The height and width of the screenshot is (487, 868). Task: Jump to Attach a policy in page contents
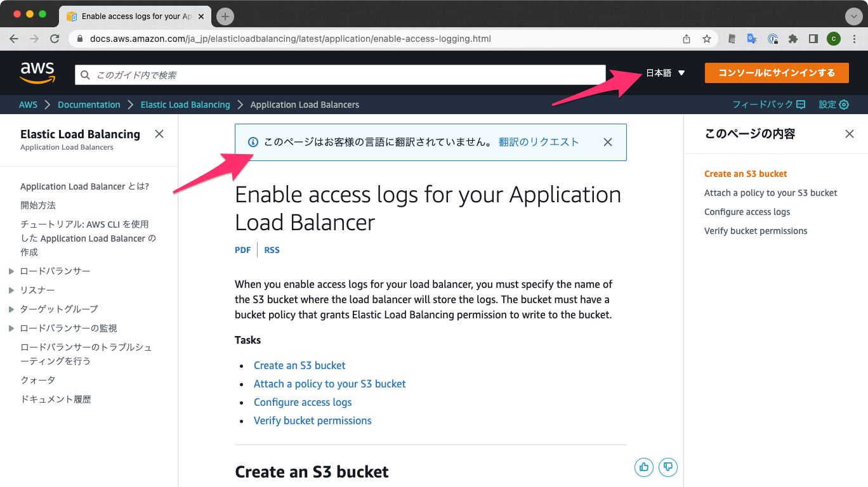coord(770,193)
